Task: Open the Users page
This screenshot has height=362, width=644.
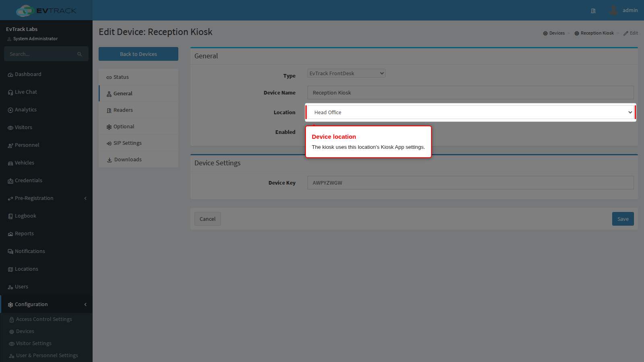Action: click(46, 287)
